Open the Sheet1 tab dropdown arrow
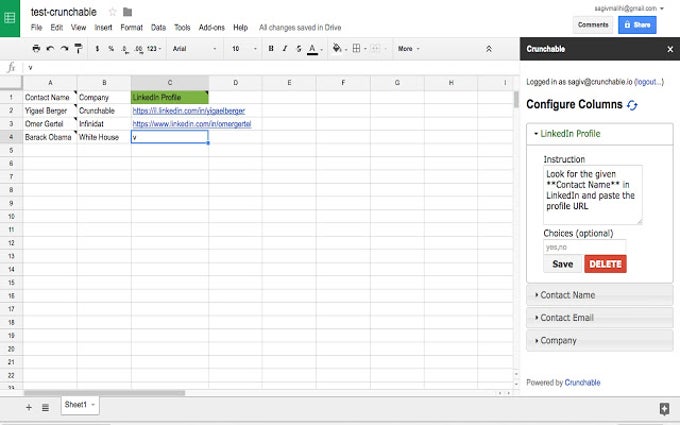 pyautogui.click(x=93, y=405)
